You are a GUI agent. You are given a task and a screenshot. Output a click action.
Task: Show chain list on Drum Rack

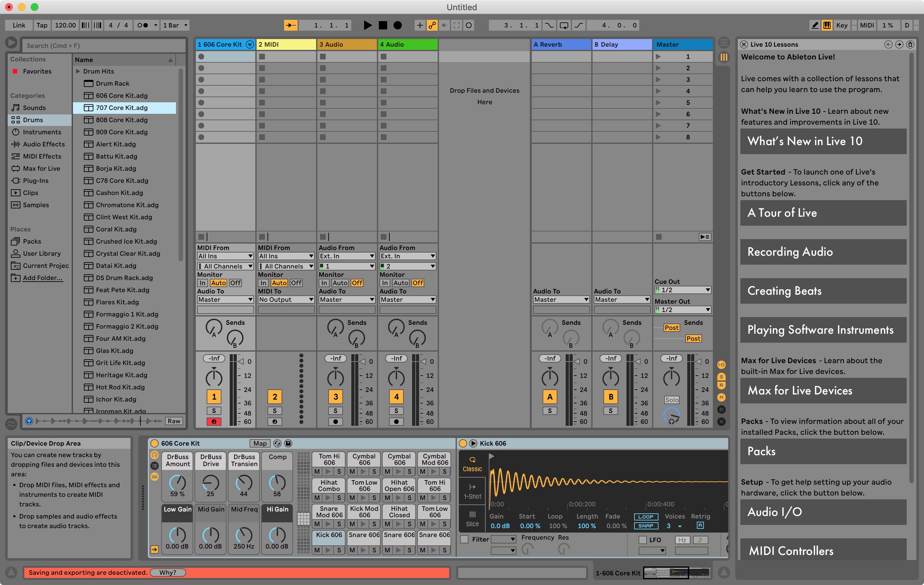coord(154,466)
